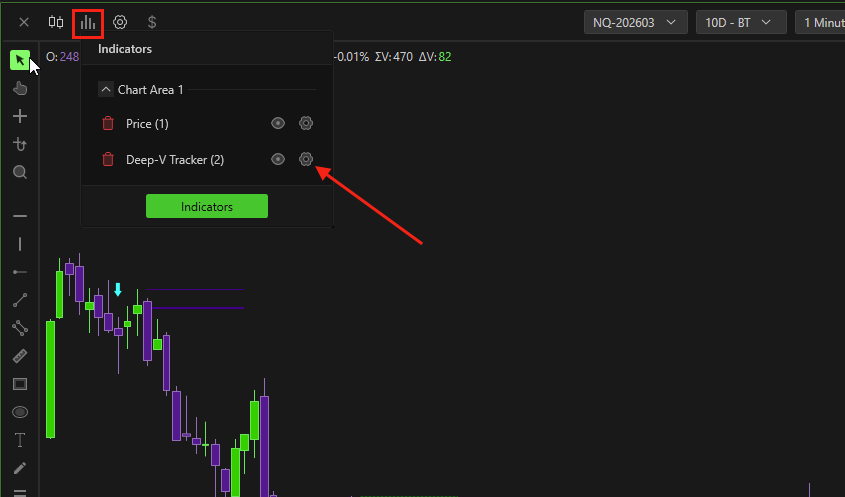The width and height of the screenshot is (845, 497).
Task: Open Deep-V Tracker (2) settings gear
Action: (306, 159)
